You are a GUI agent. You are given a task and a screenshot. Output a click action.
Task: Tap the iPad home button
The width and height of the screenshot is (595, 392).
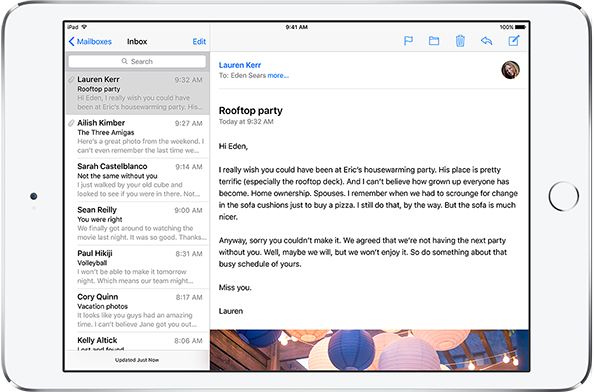[x=564, y=196]
